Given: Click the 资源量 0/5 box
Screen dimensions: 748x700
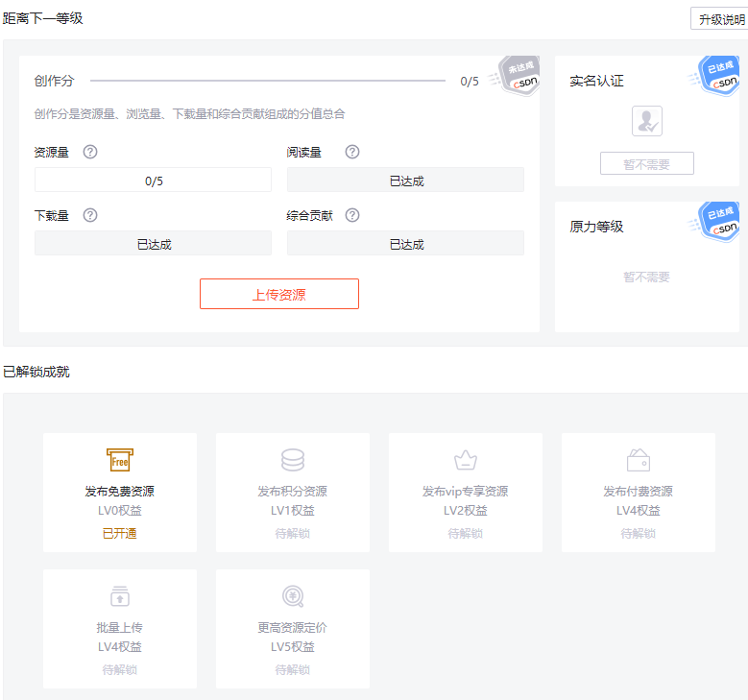Looking at the screenshot, I should point(153,180).
